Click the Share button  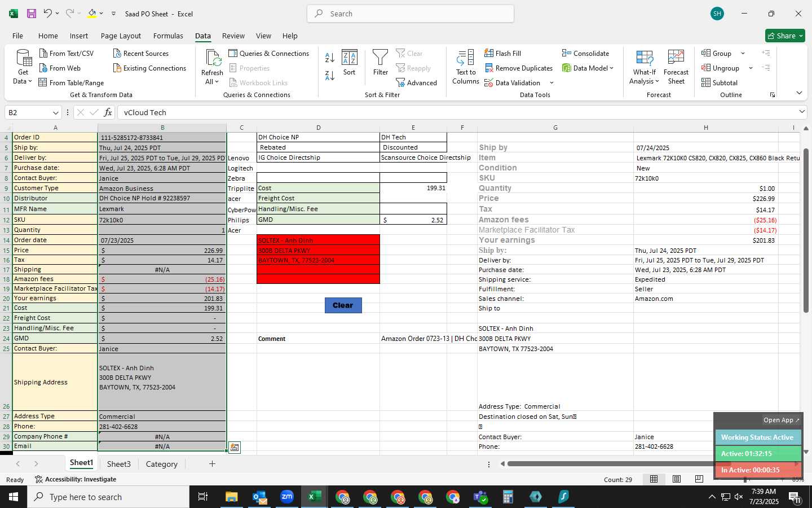pos(785,36)
